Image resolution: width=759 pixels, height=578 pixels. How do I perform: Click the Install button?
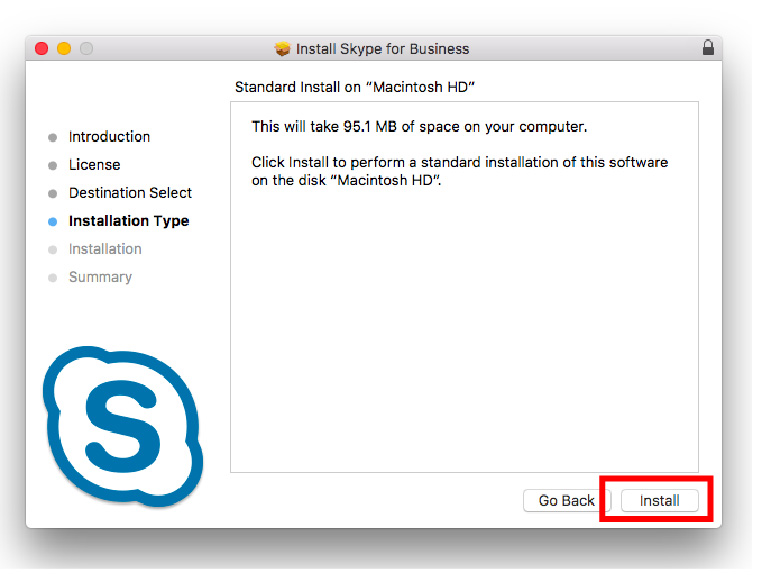[660, 501]
